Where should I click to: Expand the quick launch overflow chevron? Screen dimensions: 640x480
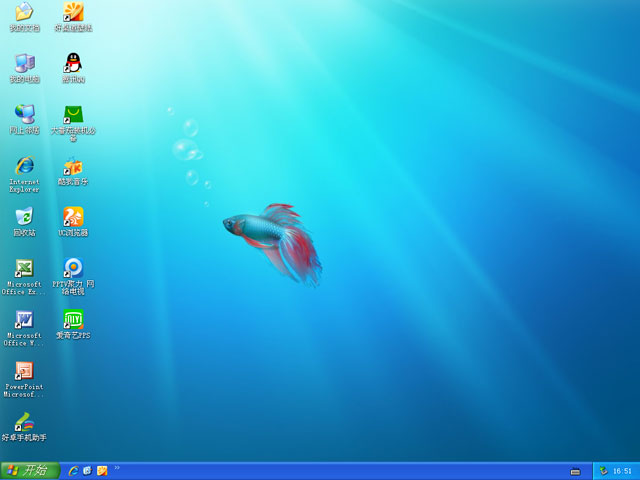click(117, 467)
